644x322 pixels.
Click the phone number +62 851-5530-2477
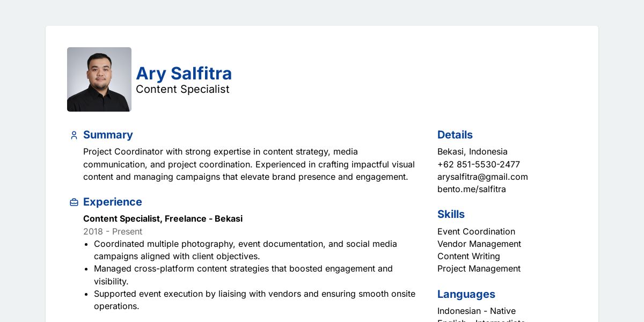[x=479, y=164]
